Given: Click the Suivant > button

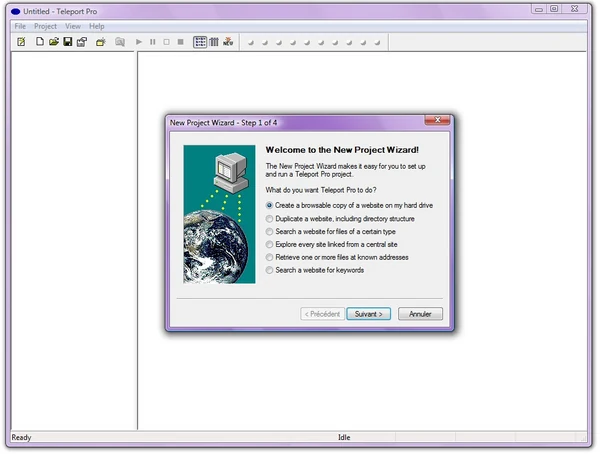Looking at the screenshot, I should pyautogui.click(x=368, y=314).
